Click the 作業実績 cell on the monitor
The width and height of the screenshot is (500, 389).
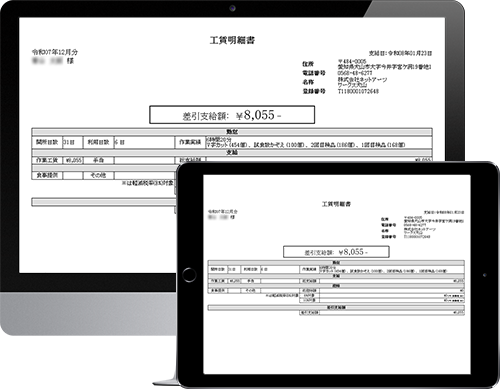tap(190, 142)
